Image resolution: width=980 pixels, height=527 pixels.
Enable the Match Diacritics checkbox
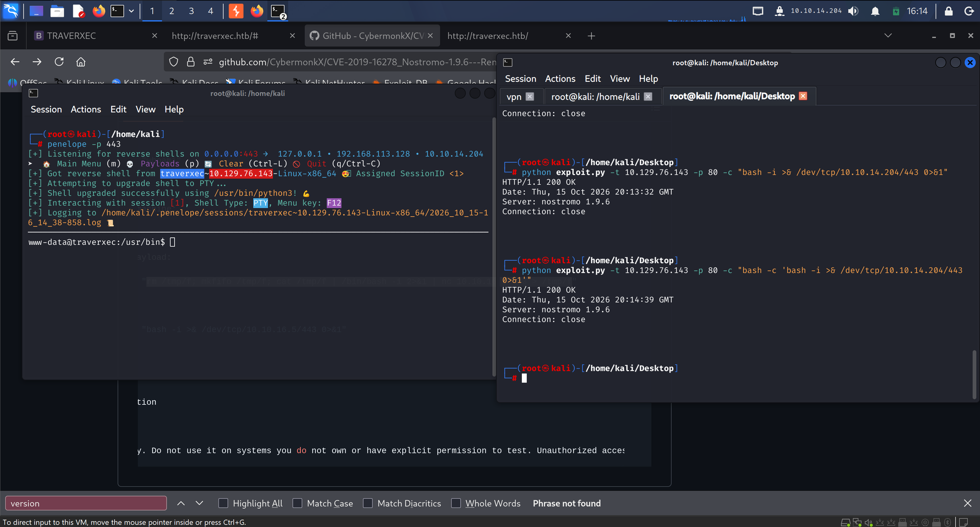click(367, 503)
